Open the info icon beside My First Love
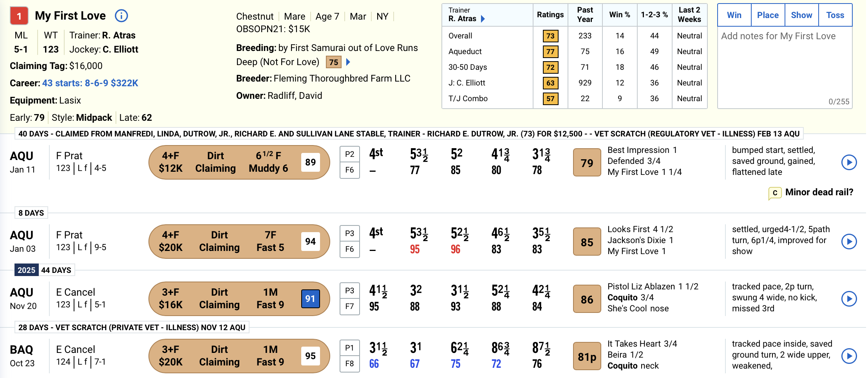The height and width of the screenshot is (378, 868). pos(121,16)
